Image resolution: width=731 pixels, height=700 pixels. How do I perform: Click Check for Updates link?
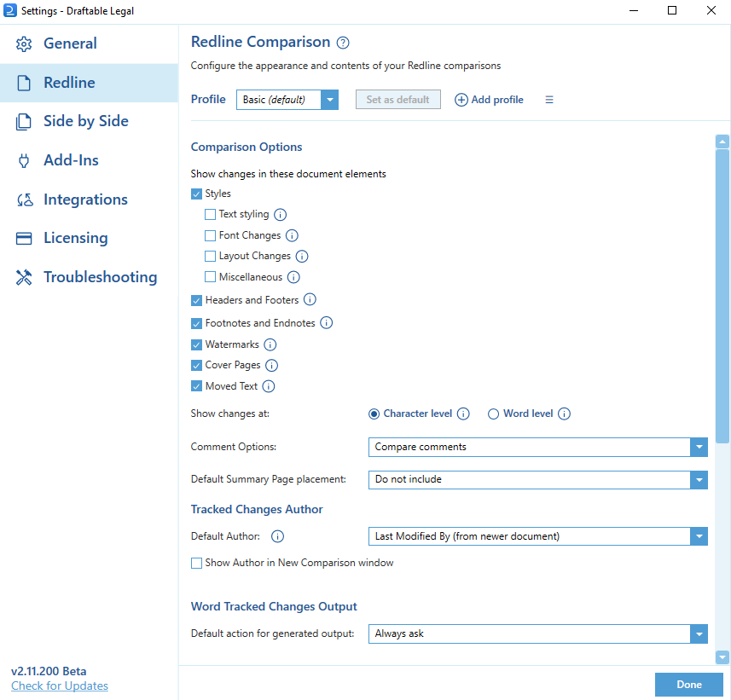(x=60, y=686)
